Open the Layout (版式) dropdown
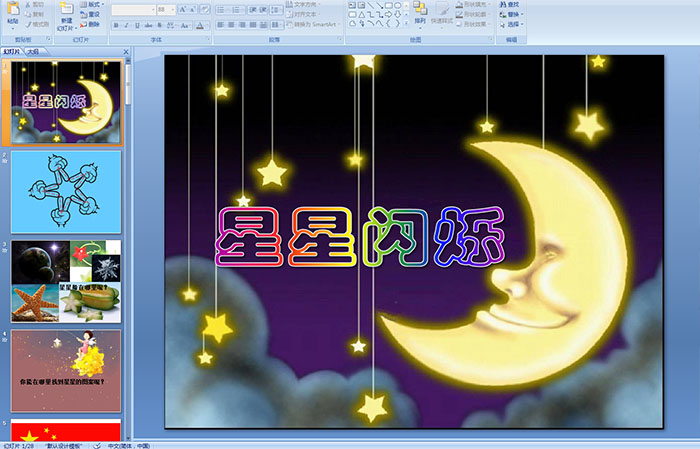Image resolution: width=700 pixels, height=449 pixels. pos(92,4)
